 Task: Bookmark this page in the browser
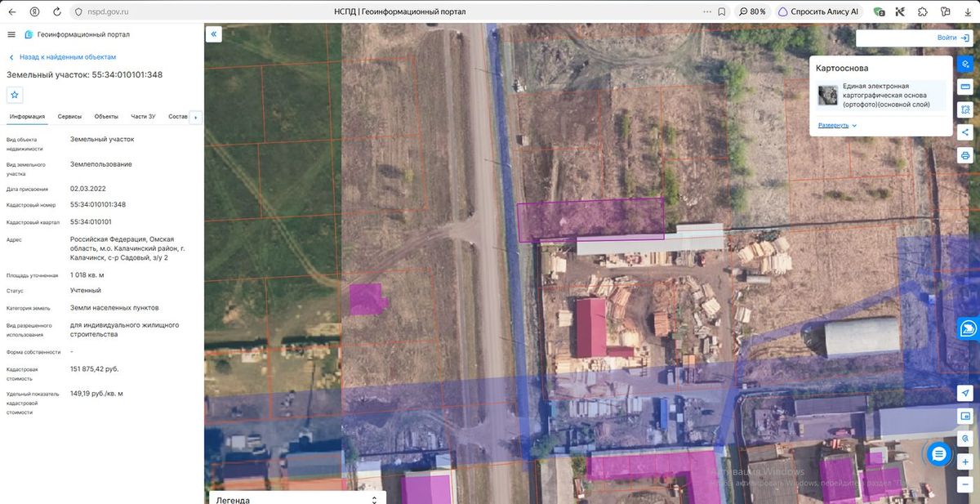point(722,12)
